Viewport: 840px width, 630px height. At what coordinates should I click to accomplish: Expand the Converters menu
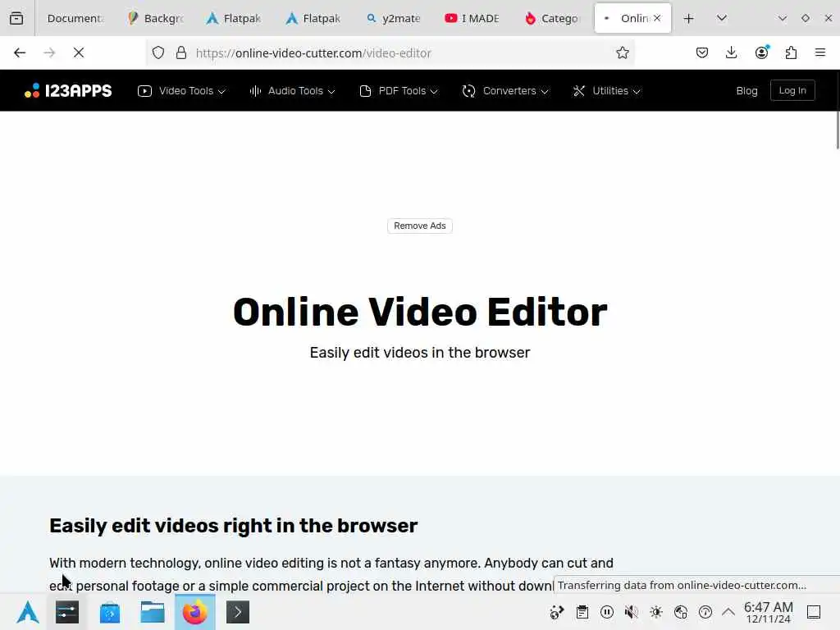coord(505,90)
